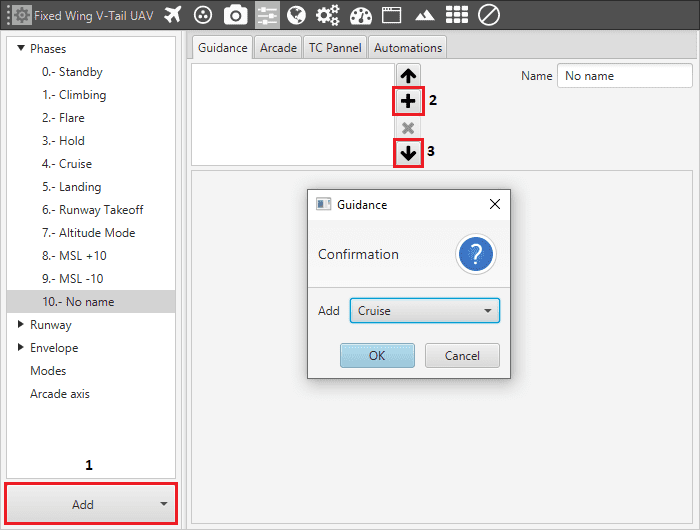
Task: Move guidance down with arrow button
Action: [x=408, y=153]
